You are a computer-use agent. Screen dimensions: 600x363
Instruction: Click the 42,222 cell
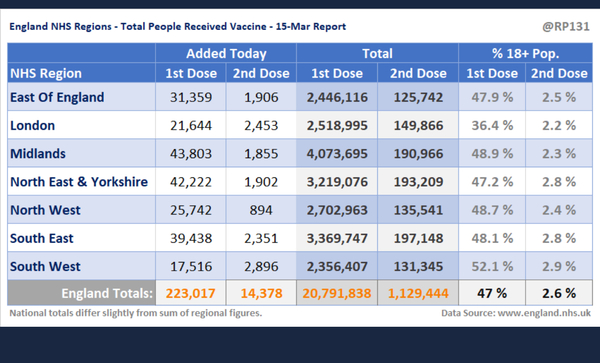tap(191, 182)
